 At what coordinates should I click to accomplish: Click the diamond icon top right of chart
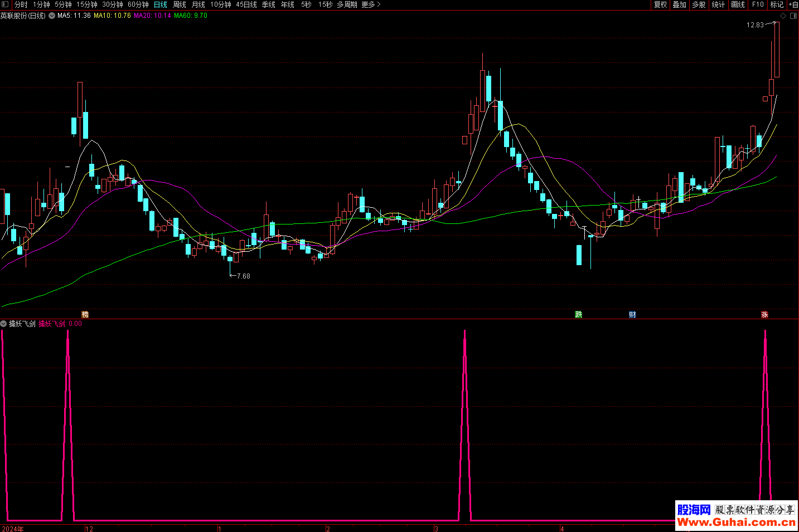pos(783,16)
